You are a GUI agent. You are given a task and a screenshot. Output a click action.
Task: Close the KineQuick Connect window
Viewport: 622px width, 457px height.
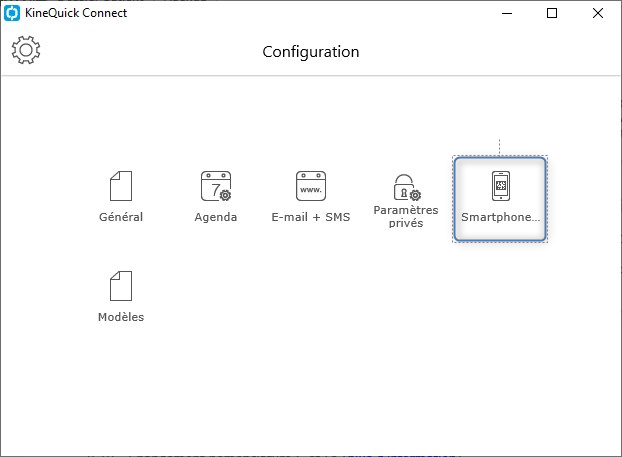point(598,13)
